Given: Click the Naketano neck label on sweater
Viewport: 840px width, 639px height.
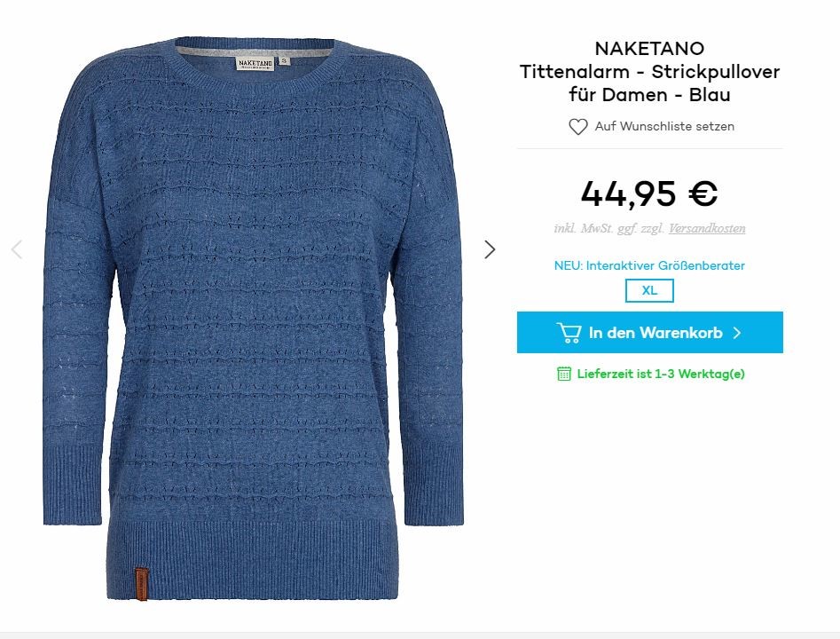Looking at the screenshot, I should [x=255, y=63].
